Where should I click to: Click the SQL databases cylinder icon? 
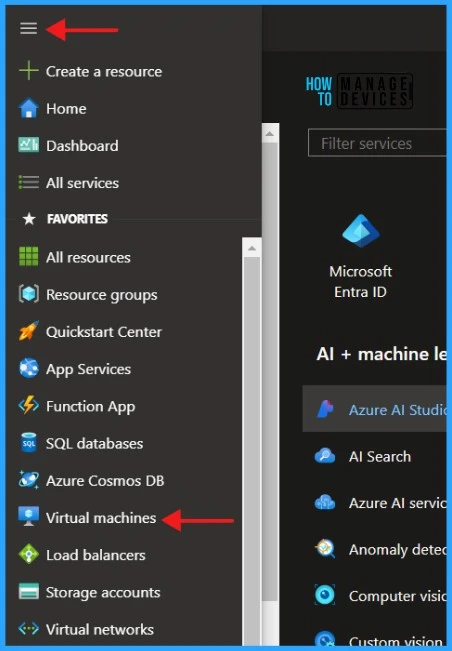(x=29, y=443)
